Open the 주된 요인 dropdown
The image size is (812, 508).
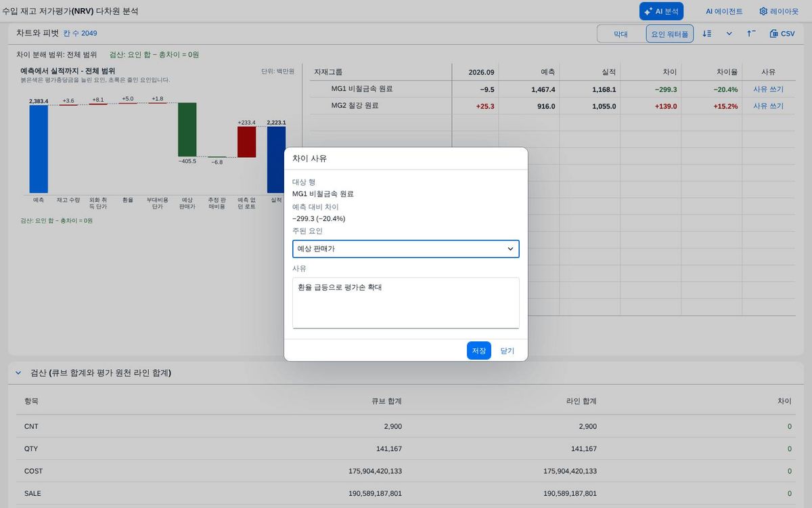click(x=406, y=249)
